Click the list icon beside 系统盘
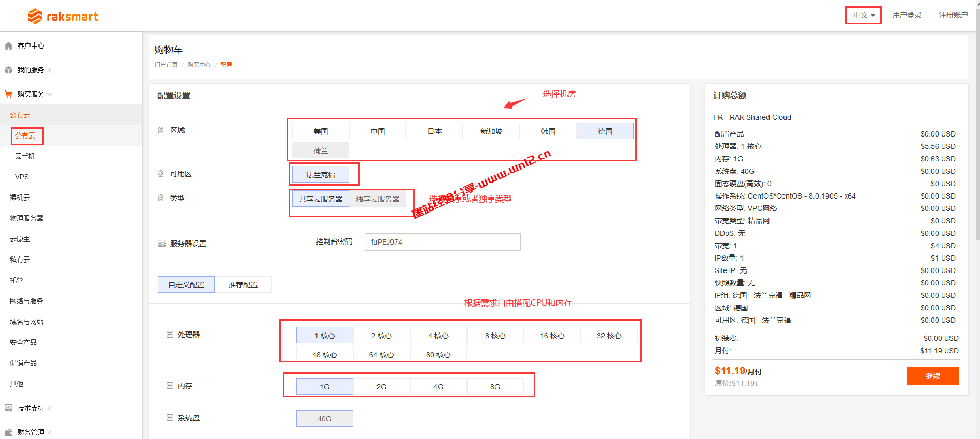 [170, 418]
